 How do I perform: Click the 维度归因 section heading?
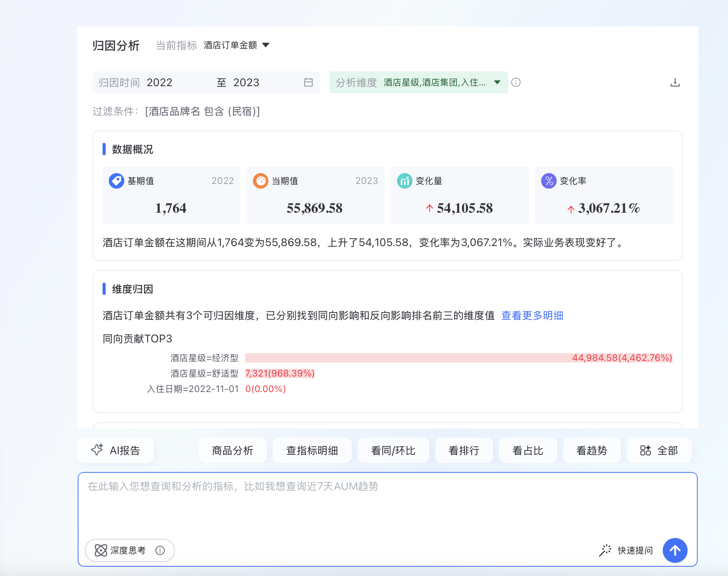[x=132, y=289]
